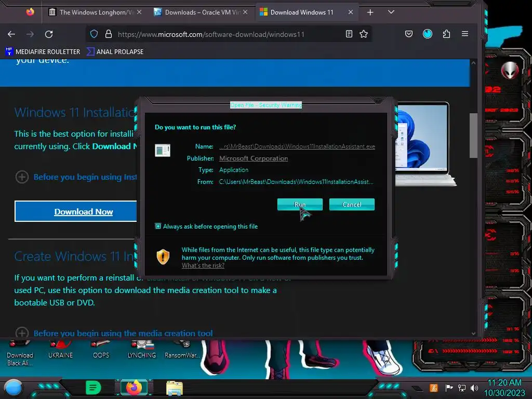
Task: Switch to The Windows Longhorn tab
Action: [x=96, y=12]
